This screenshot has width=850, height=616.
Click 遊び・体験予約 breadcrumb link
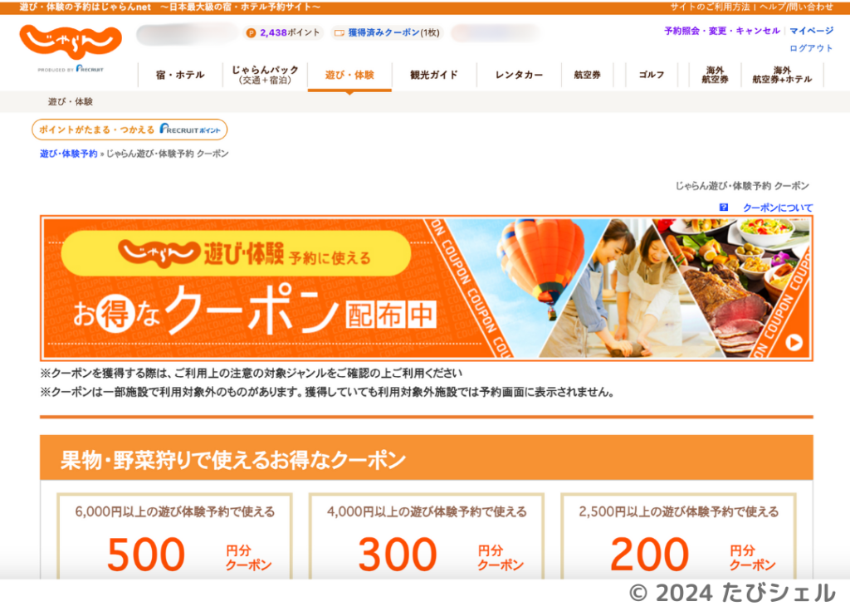68,154
